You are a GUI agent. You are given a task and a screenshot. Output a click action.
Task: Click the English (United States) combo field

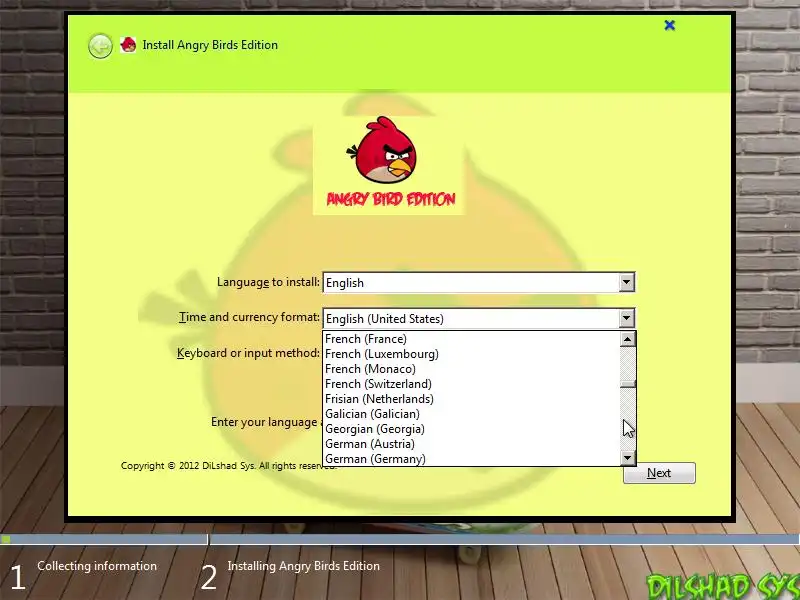pos(479,318)
